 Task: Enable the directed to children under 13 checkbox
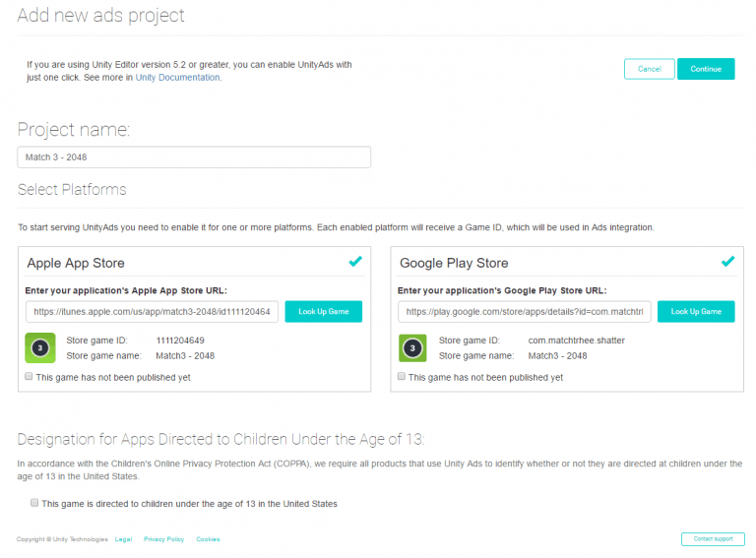[34, 503]
